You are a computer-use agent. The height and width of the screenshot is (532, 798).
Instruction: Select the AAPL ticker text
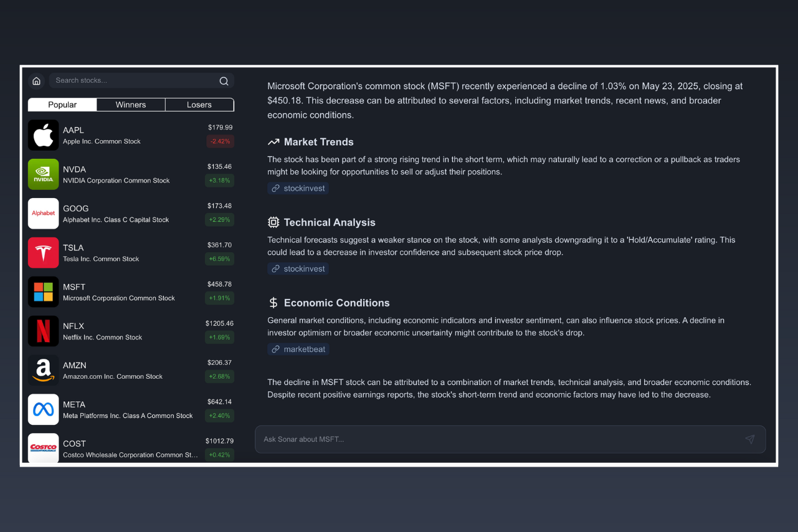74,130
